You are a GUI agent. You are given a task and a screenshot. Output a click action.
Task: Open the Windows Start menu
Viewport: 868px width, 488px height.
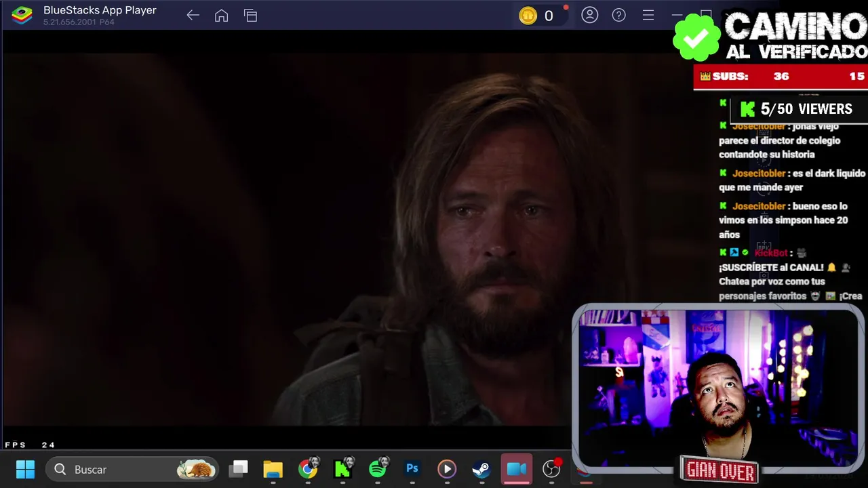tap(25, 469)
